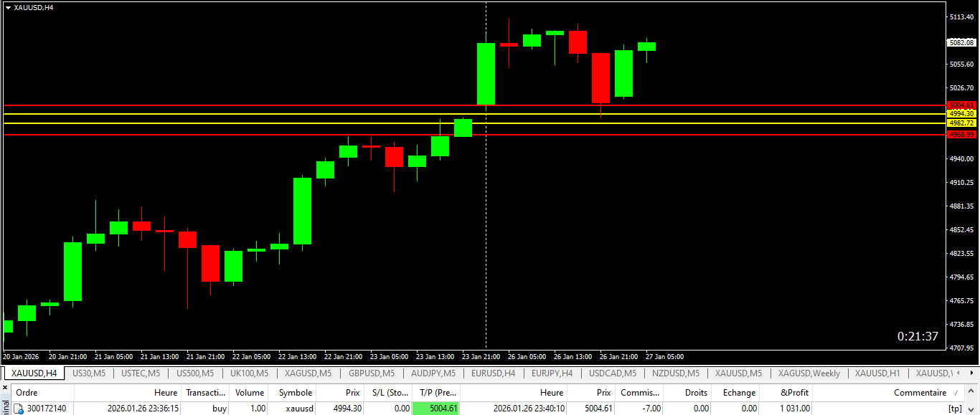Click the current price label 5082.08

pos(961,43)
